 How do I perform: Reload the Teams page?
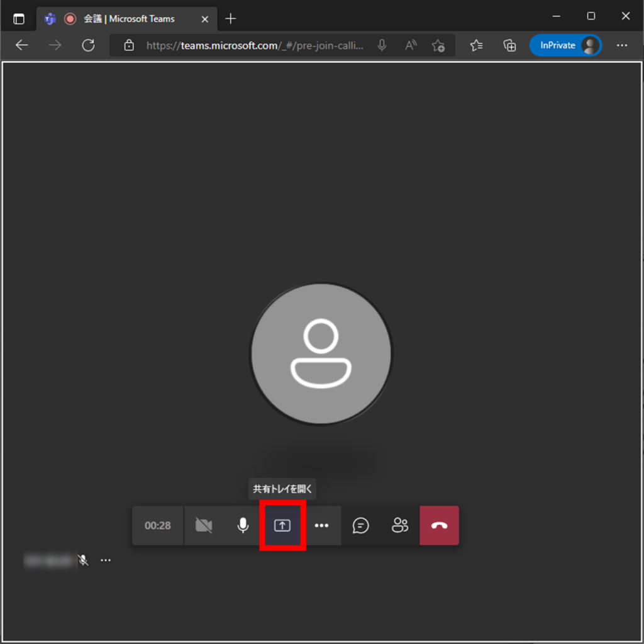(88, 45)
